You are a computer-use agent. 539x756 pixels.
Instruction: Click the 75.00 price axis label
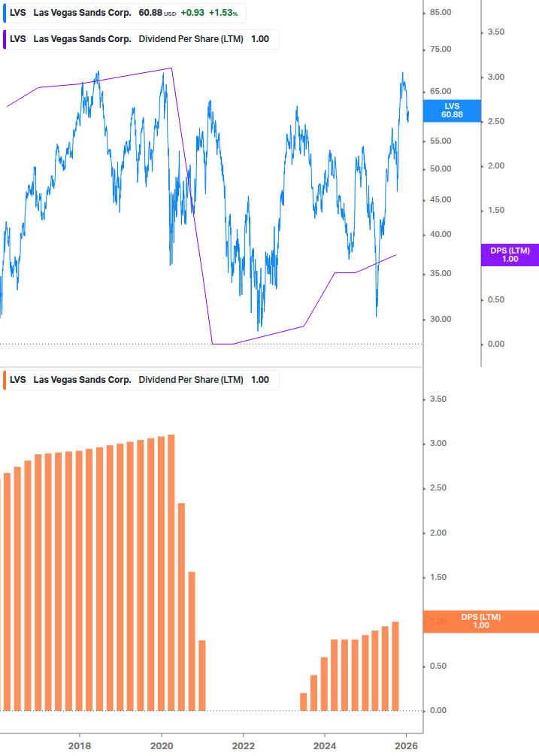point(441,49)
